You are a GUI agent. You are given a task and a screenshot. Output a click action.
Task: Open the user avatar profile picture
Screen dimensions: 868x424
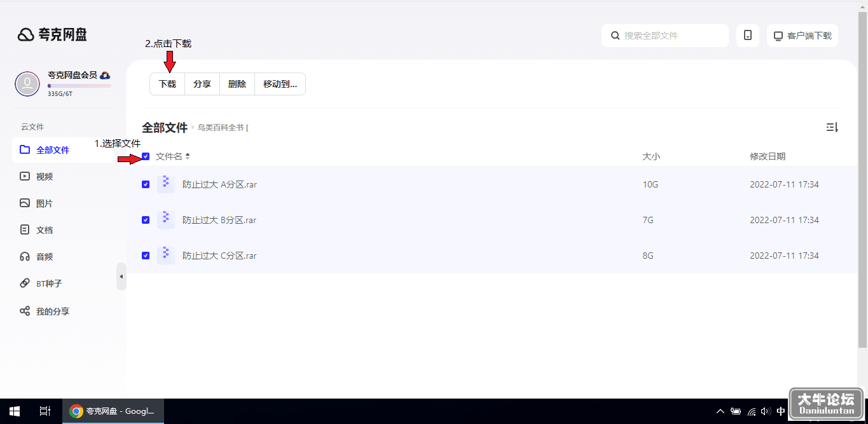tap(27, 83)
